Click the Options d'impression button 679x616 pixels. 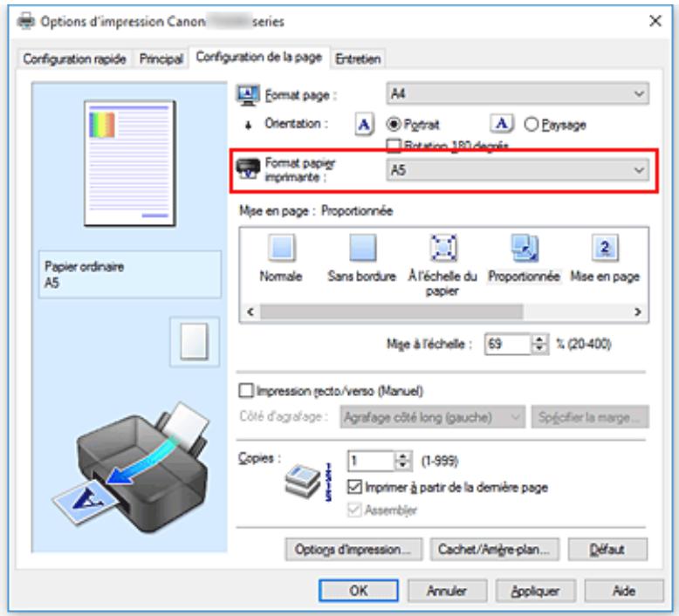353,550
